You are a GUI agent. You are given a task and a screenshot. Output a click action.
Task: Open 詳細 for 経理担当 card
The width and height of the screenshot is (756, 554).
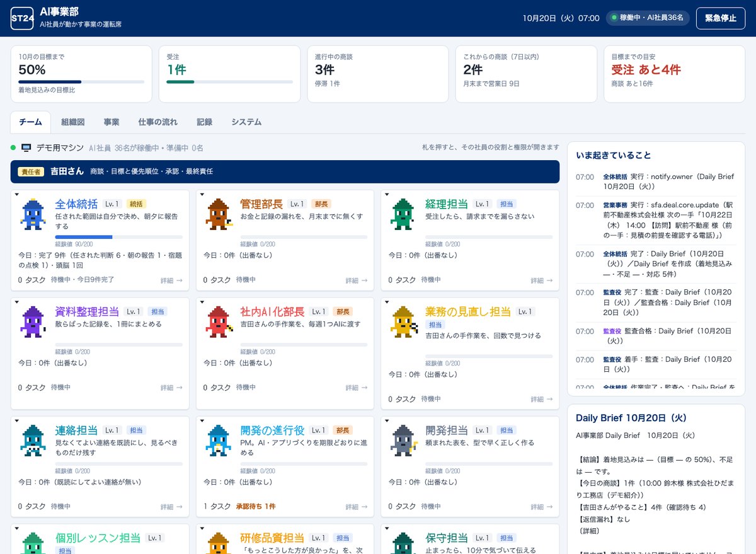(x=541, y=280)
